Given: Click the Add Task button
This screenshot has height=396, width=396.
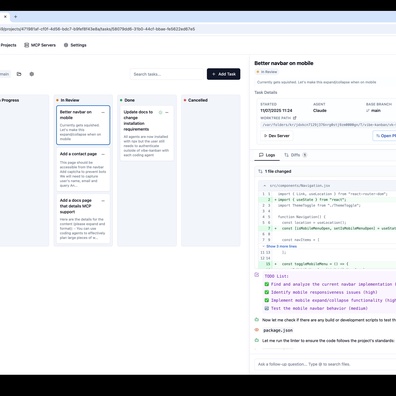Looking at the screenshot, I should coord(223,74).
